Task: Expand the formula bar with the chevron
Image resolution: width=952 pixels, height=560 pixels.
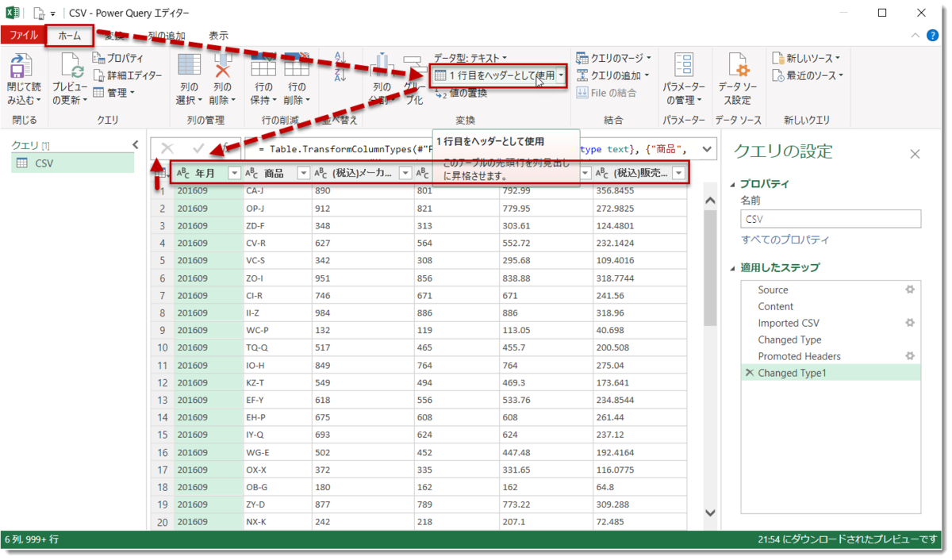Action: (x=707, y=148)
